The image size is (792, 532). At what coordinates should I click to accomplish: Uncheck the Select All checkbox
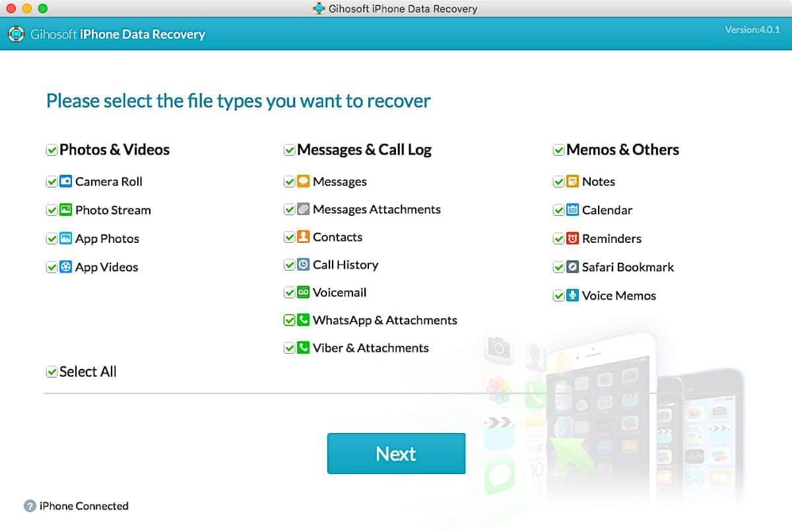point(51,372)
